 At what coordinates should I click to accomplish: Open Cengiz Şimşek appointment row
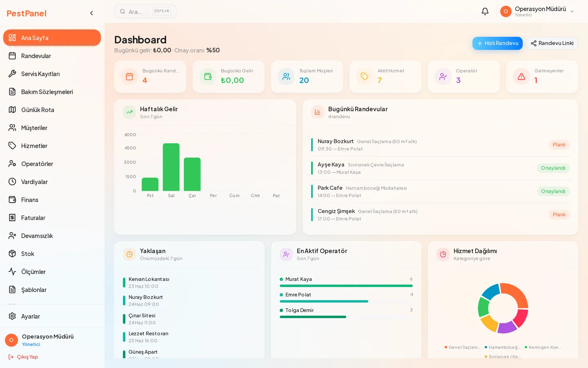coord(440,215)
